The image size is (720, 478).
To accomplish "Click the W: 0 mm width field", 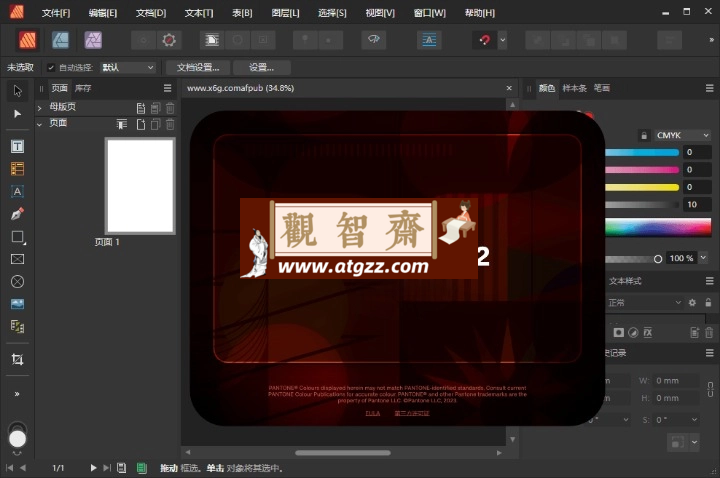I will (x=677, y=381).
